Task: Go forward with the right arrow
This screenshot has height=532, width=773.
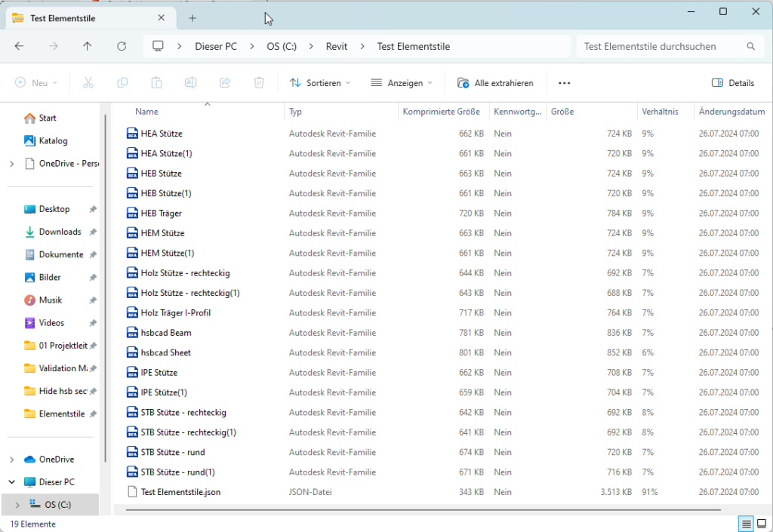Action: pyautogui.click(x=54, y=46)
